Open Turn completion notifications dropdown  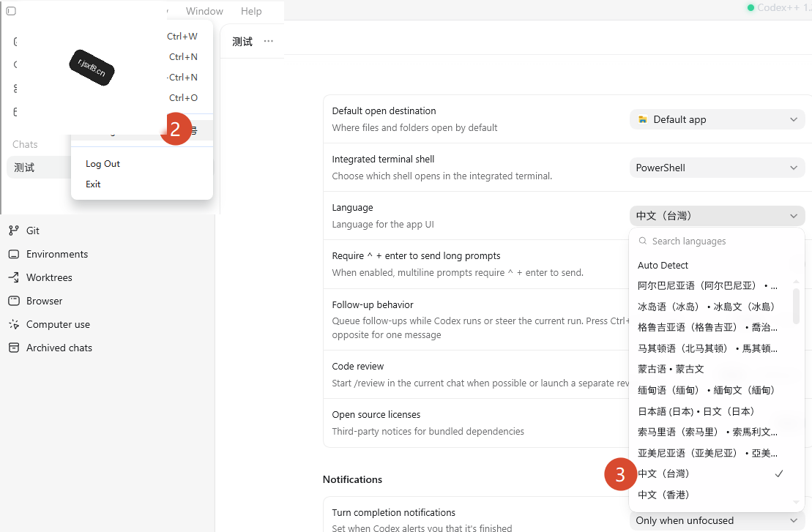click(x=718, y=520)
